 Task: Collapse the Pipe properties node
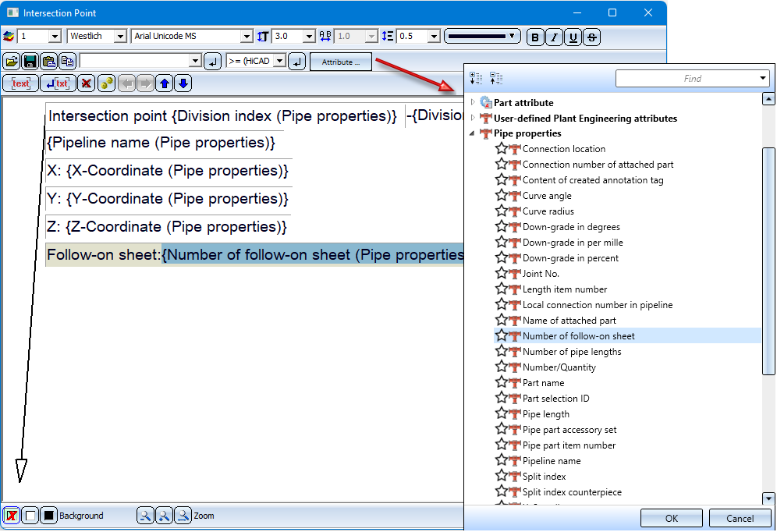tap(473, 133)
